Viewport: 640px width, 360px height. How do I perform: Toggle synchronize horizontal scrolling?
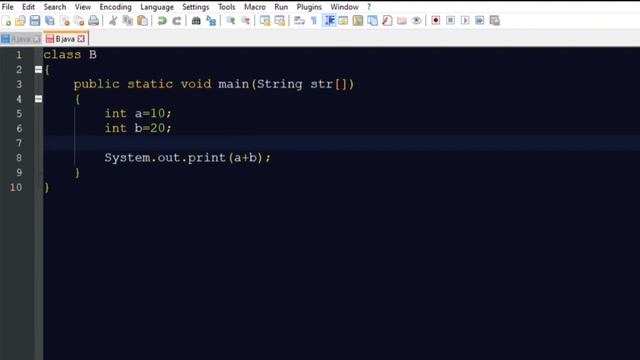click(x=280, y=20)
